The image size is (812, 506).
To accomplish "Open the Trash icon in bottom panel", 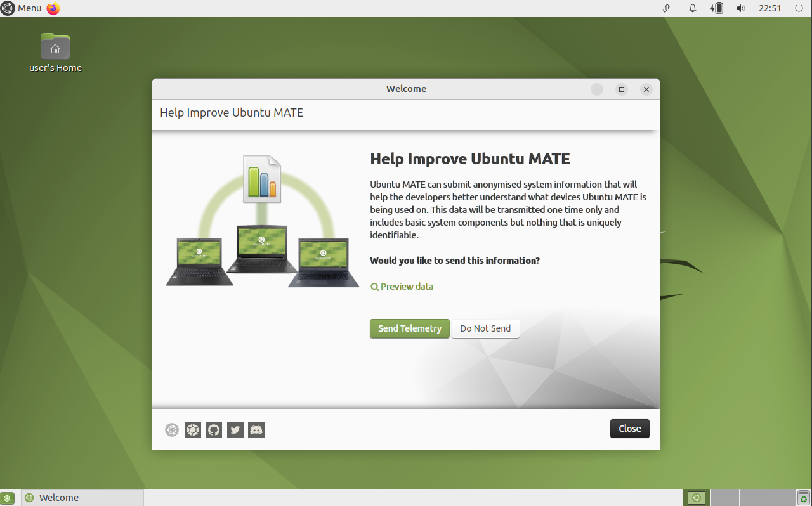I will click(803, 498).
